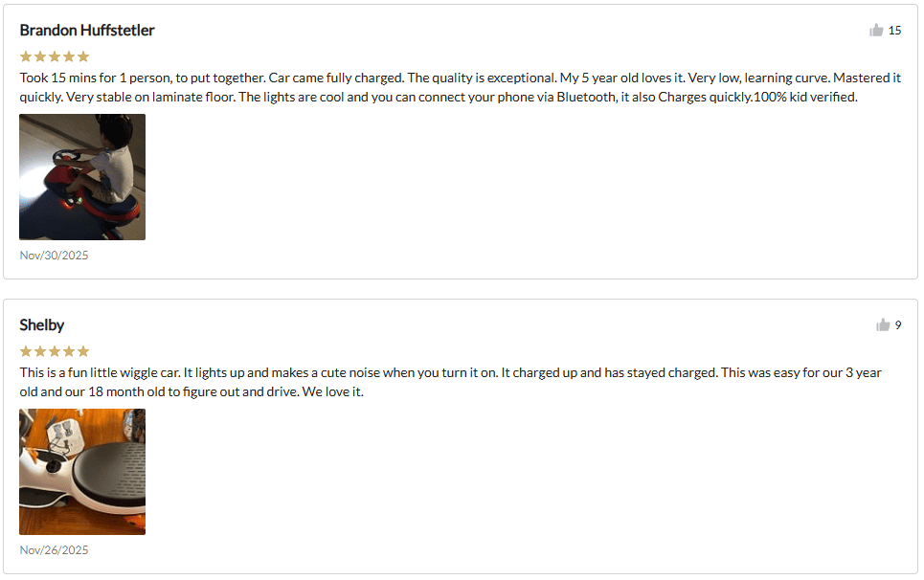Click the third star in Shelby's rating

pos(55,351)
